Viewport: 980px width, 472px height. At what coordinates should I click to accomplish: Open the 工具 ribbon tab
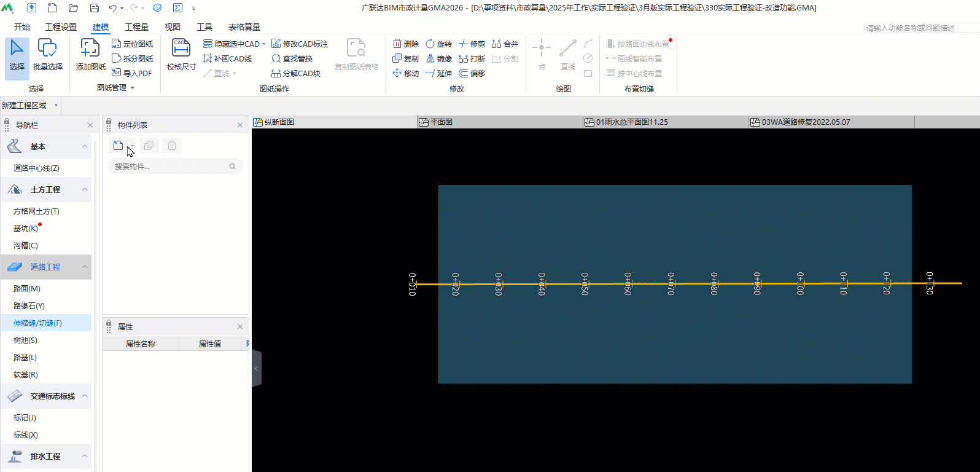(204, 27)
